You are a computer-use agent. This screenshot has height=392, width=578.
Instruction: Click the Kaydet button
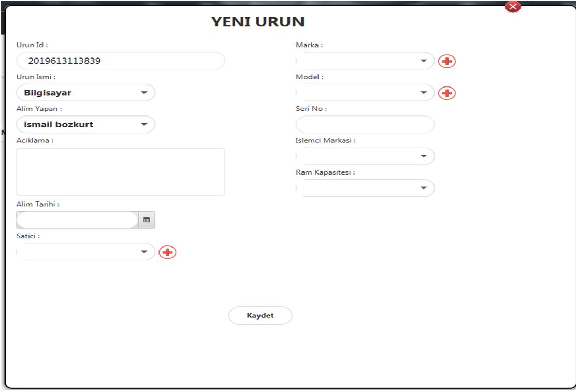(x=261, y=315)
